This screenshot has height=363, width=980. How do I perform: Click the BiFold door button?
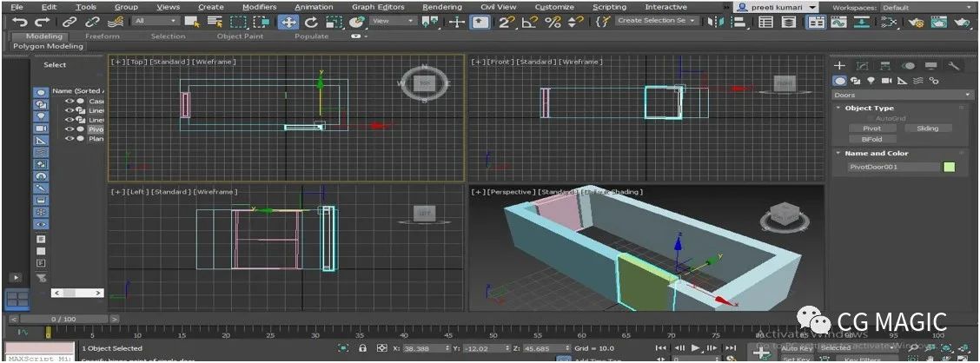(x=871, y=139)
